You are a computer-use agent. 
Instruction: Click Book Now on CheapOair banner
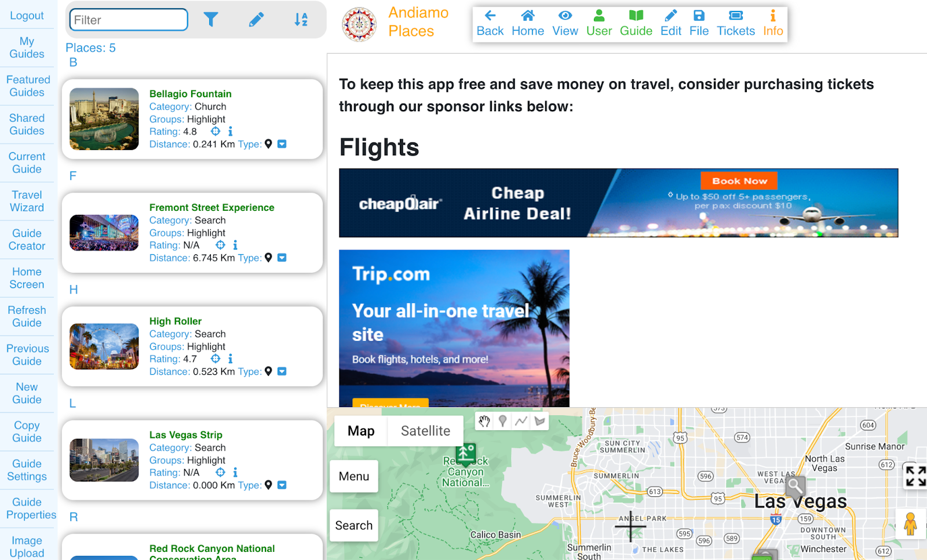pos(739,181)
